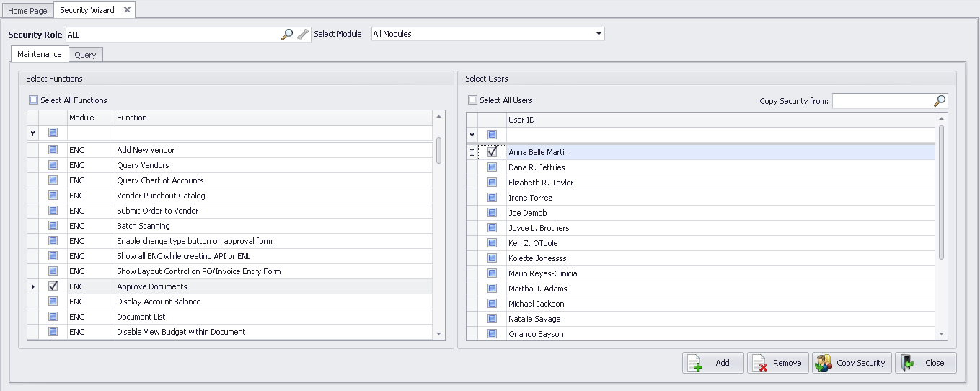Click the wrench icon beside Security Role
Image resolution: width=980 pixels, height=391 pixels.
(x=303, y=34)
